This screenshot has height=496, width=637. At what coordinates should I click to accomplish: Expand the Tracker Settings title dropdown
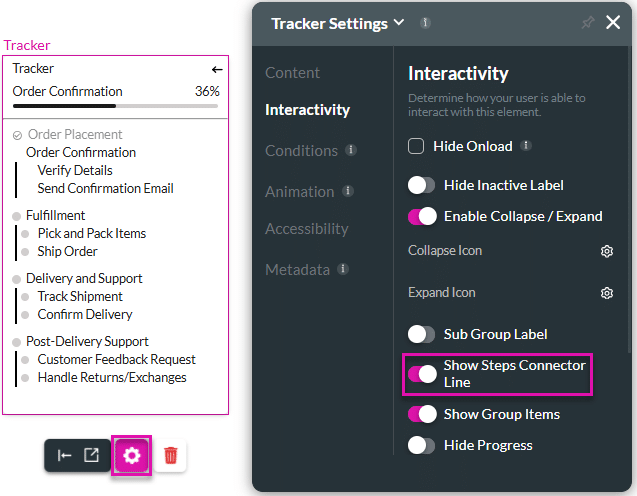(399, 23)
